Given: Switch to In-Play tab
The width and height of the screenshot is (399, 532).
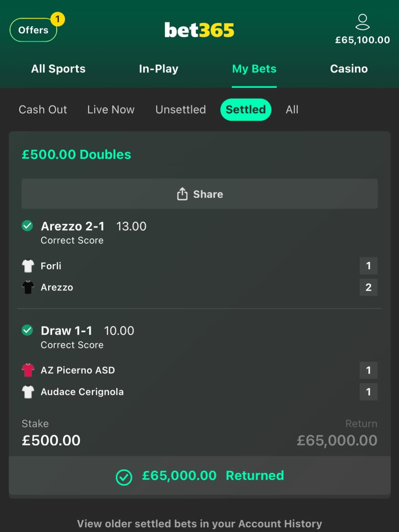Looking at the screenshot, I should point(158,69).
